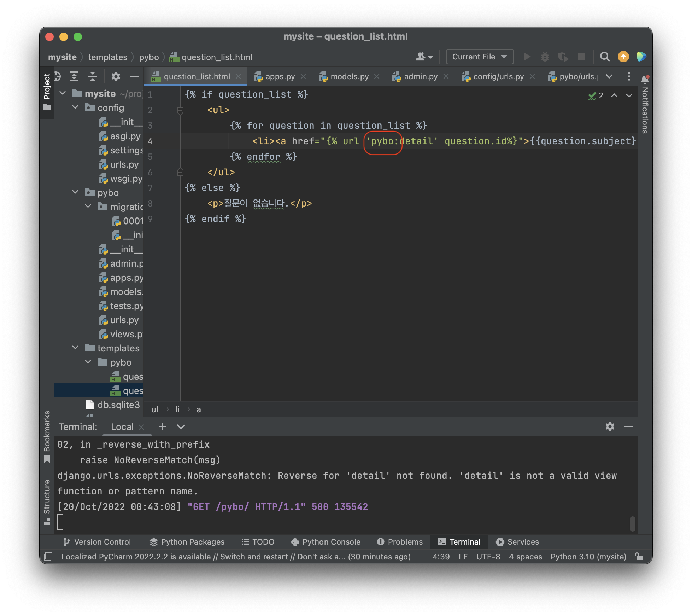Click the terminal settings gear icon

tap(610, 426)
